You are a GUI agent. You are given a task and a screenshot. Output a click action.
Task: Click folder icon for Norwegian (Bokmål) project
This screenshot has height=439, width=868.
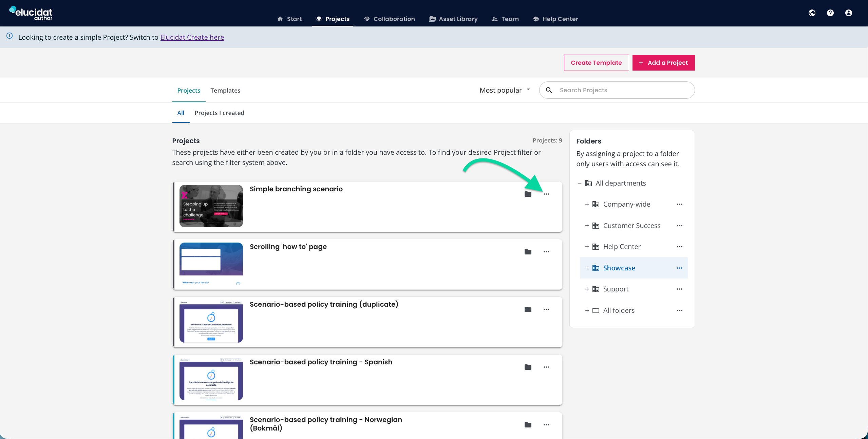pyautogui.click(x=528, y=425)
